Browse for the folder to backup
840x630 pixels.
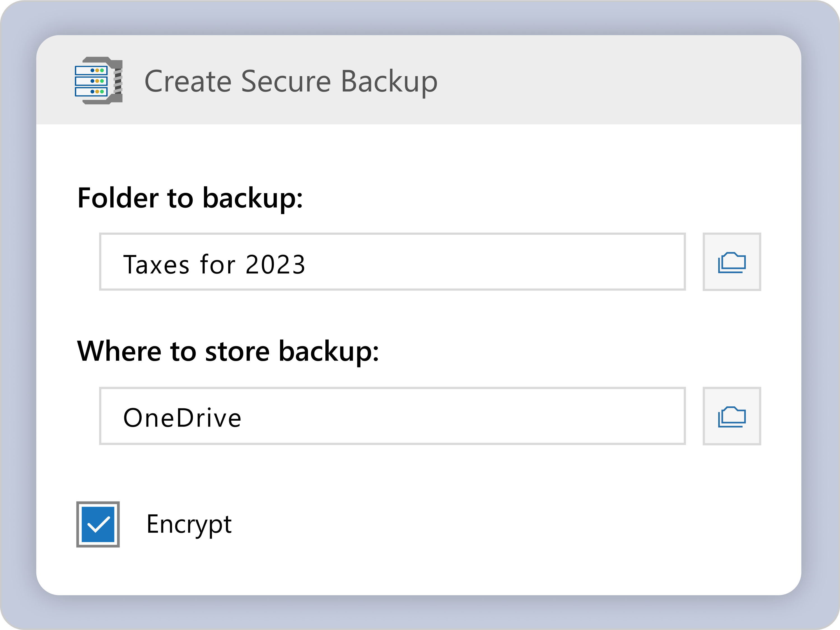coord(731,262)
